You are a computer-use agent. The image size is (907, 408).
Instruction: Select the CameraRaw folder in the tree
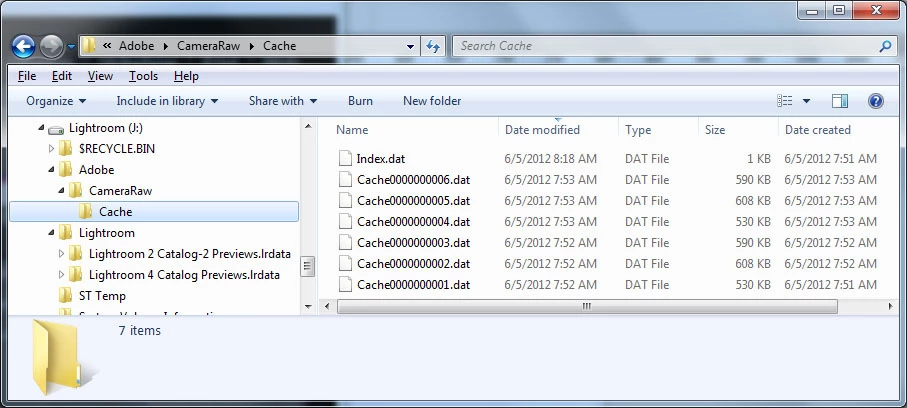120,190
